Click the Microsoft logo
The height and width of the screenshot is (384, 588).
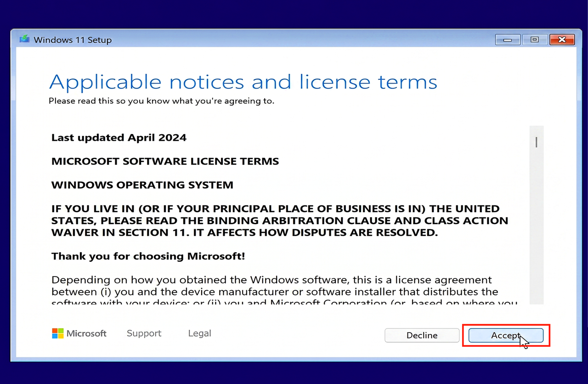pos(79,333)
